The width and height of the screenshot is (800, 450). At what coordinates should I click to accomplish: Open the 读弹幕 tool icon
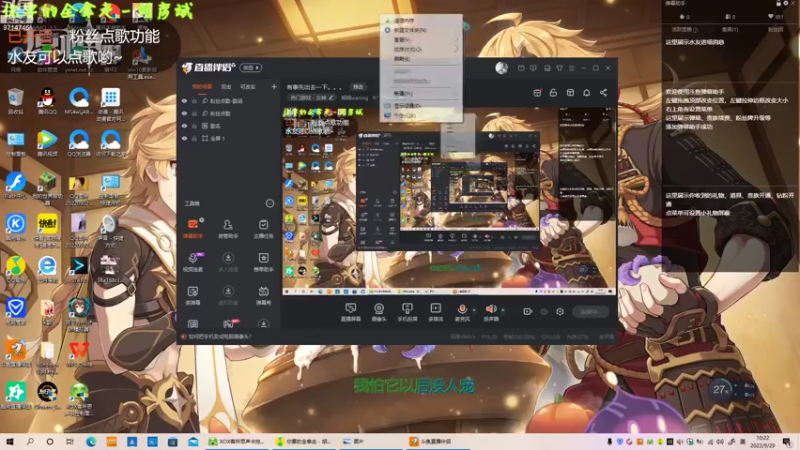[193, 295]
